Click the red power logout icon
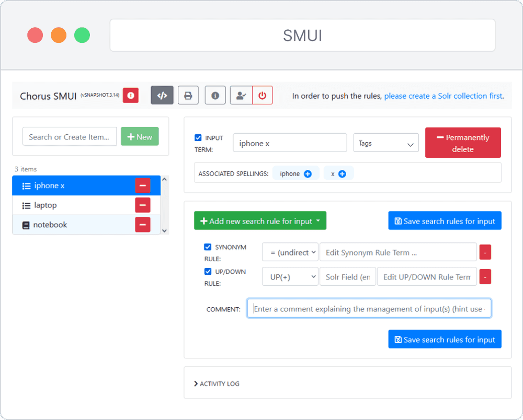Viewport: 523px width, 420px height. tap(262, 95)
